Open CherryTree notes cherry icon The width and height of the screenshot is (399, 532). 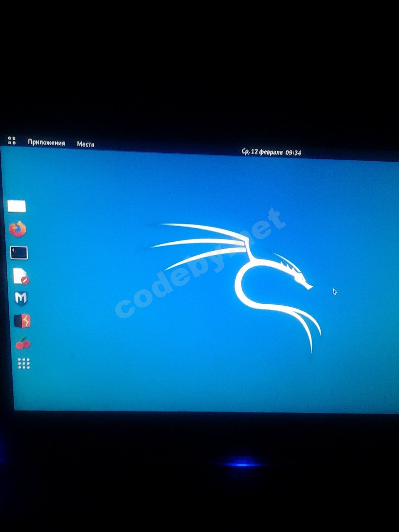23,343
